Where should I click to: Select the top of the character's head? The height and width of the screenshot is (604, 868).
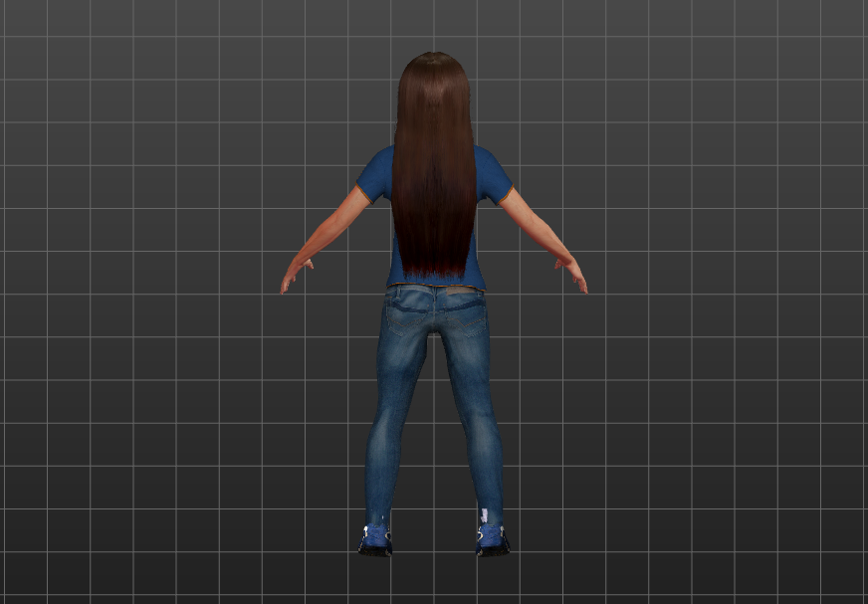click(x=434, y=60)
